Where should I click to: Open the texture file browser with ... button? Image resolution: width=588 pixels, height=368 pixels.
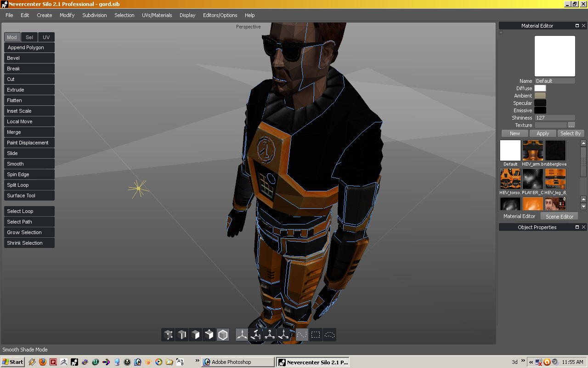point(571,125)
